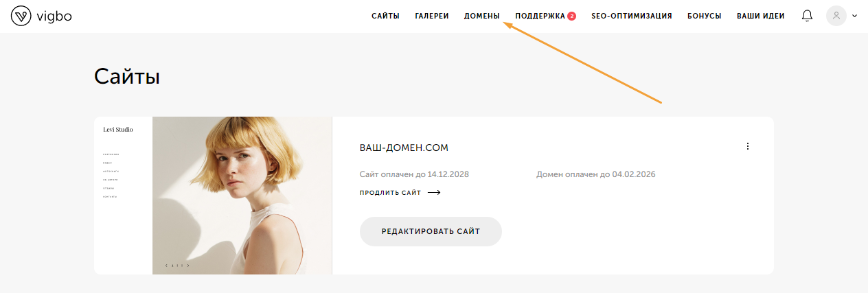Image resolution: width=868 pixels, height=293 pixels.
Task: Open the Бонусы page
Action: coord(704,16)
